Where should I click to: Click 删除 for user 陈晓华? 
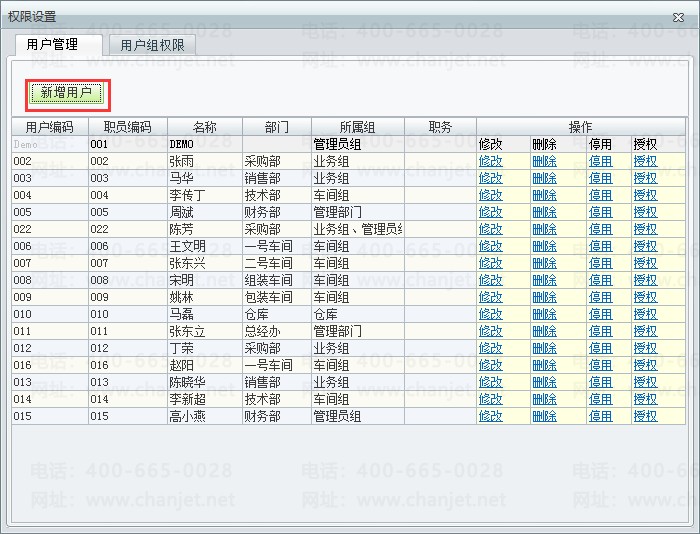point(544,382)
